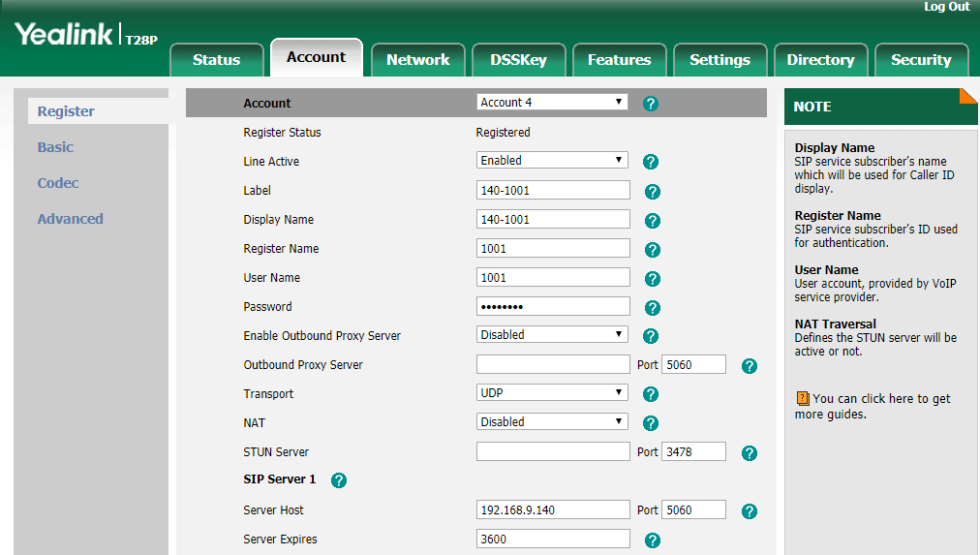Screen dimensions: 980x555
Task: Click help icon next to SIP Server 1
Action: (339, 480)
